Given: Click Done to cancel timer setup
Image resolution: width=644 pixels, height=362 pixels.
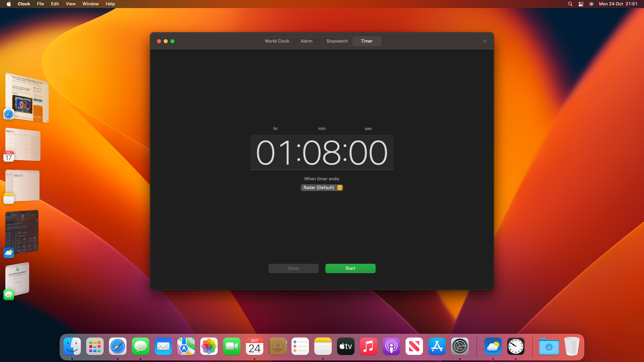Looking at the screenshot, I should coord(293,268).
